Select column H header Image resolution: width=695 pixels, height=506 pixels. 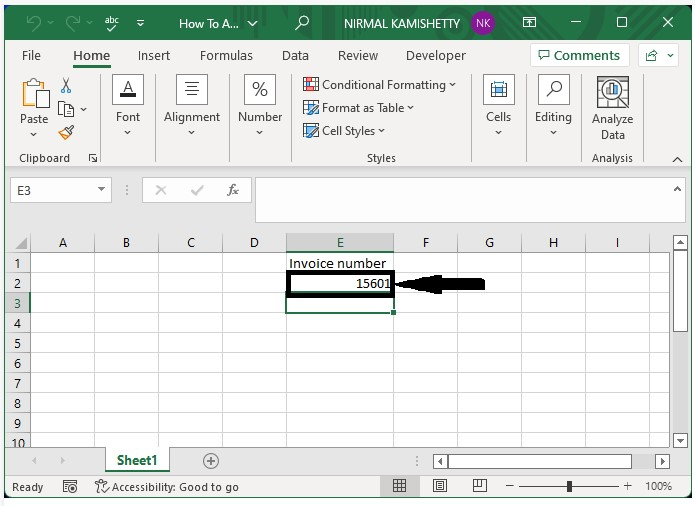tap(553, 243)
